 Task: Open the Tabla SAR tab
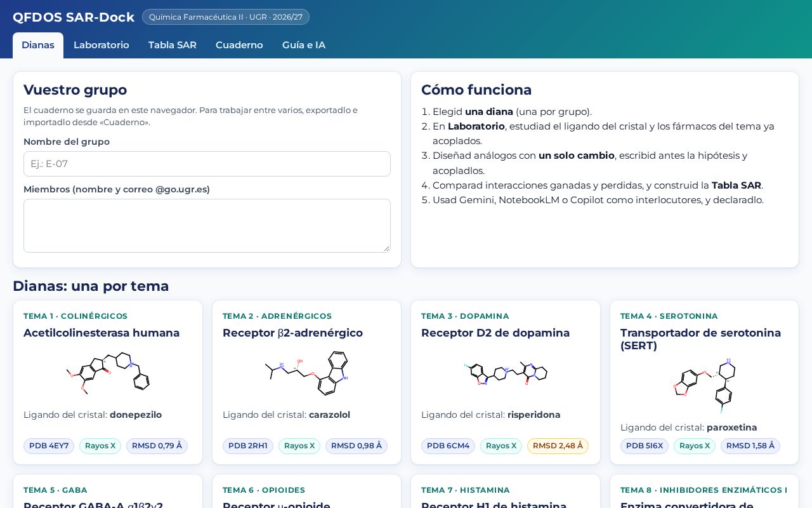(x=173, y=45)
